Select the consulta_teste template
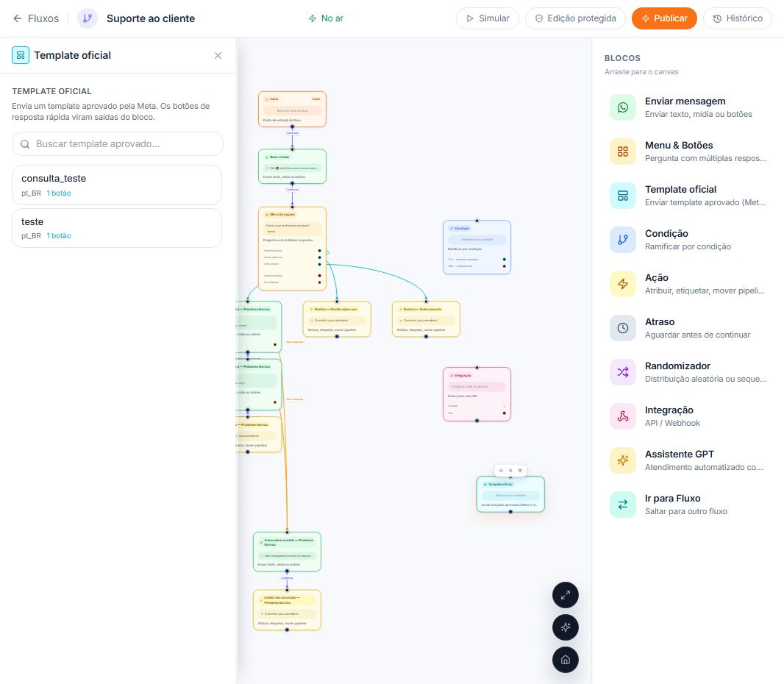Image resolution: width=784 pixels, height=684 pixels. (117, 185)
